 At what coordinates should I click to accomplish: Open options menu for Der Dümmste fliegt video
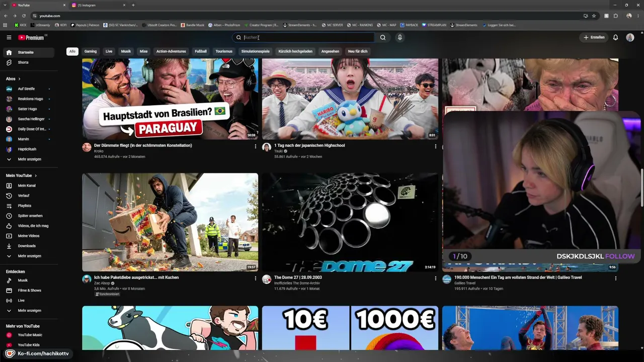point(256,146)
